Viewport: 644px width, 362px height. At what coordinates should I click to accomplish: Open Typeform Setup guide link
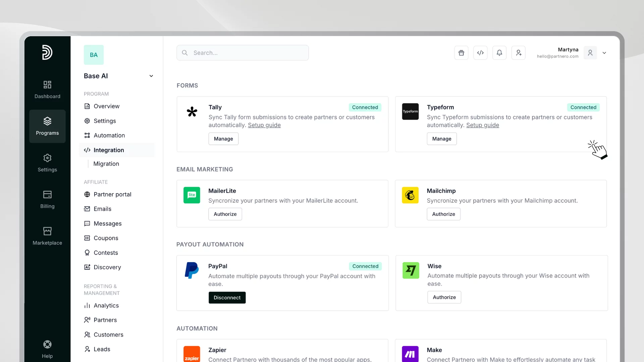[483, 125]
